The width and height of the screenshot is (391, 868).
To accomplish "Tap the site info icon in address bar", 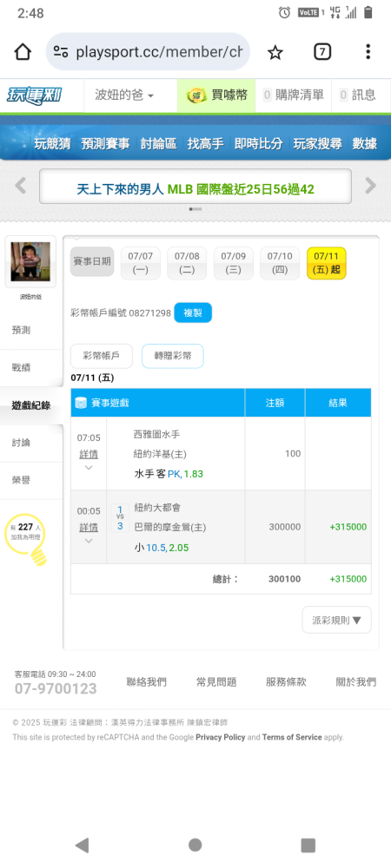I will [x=60, y=52].
